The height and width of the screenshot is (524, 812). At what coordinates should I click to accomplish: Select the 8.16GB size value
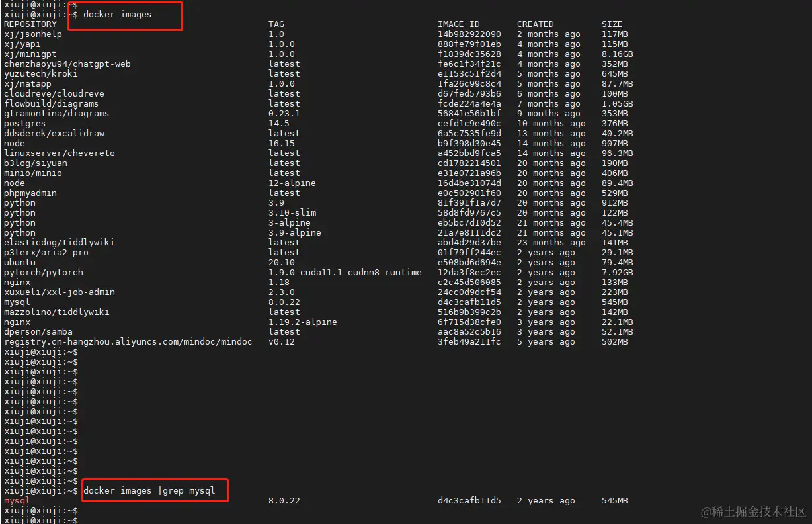tap(618, 54)
